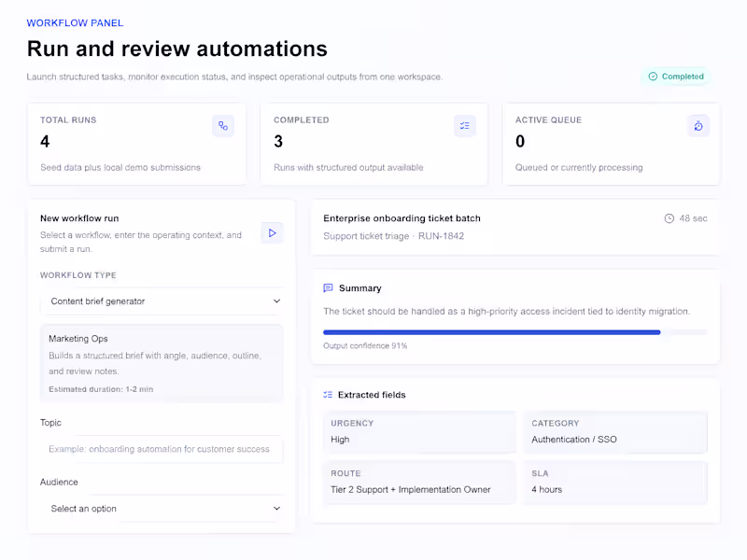Image resolution: width=747 pixels, height=560 pixels.
Task: Click the list icon beside Extracted fields
Action: (328, 394)
